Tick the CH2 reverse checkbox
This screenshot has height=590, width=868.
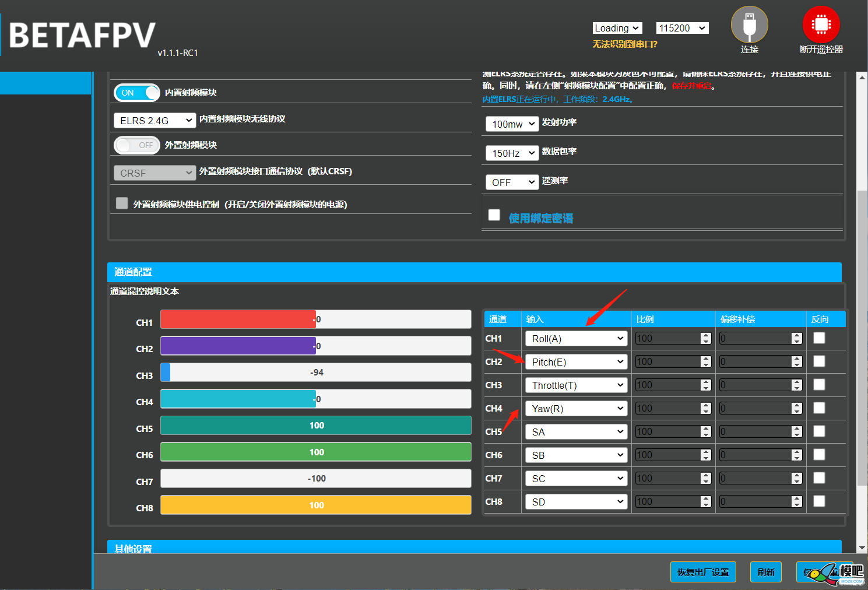coord(819,361)
